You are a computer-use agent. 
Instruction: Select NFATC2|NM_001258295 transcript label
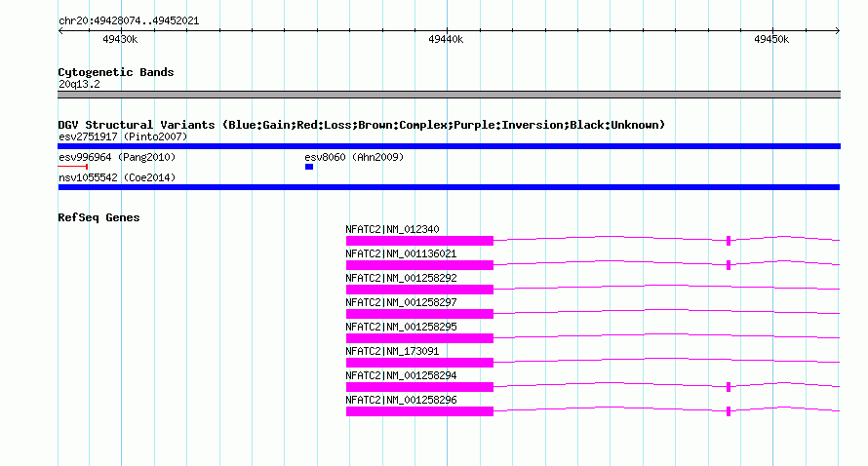click(401, 327)
